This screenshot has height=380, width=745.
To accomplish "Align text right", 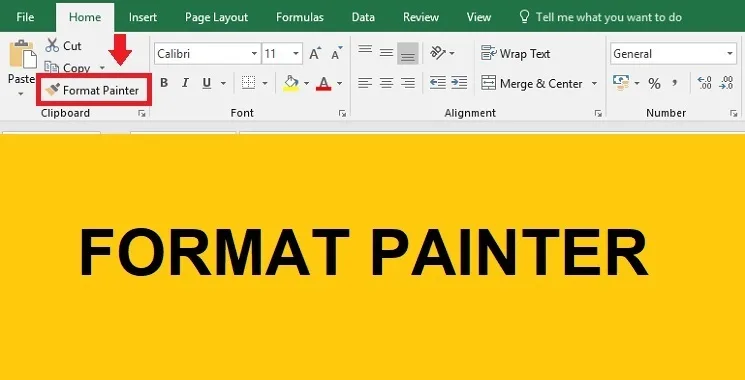I will [408, 84].
